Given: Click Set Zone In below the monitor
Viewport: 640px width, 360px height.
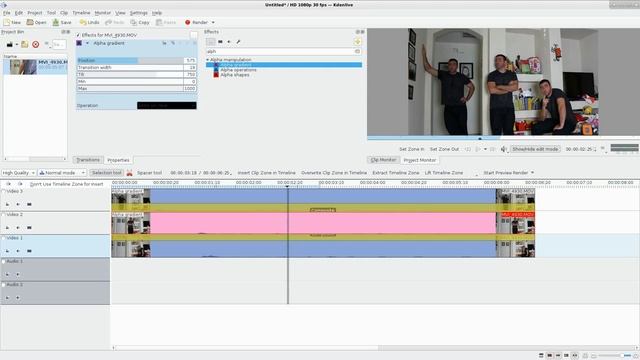Looking at the screenshot, I should click(411, 149).
